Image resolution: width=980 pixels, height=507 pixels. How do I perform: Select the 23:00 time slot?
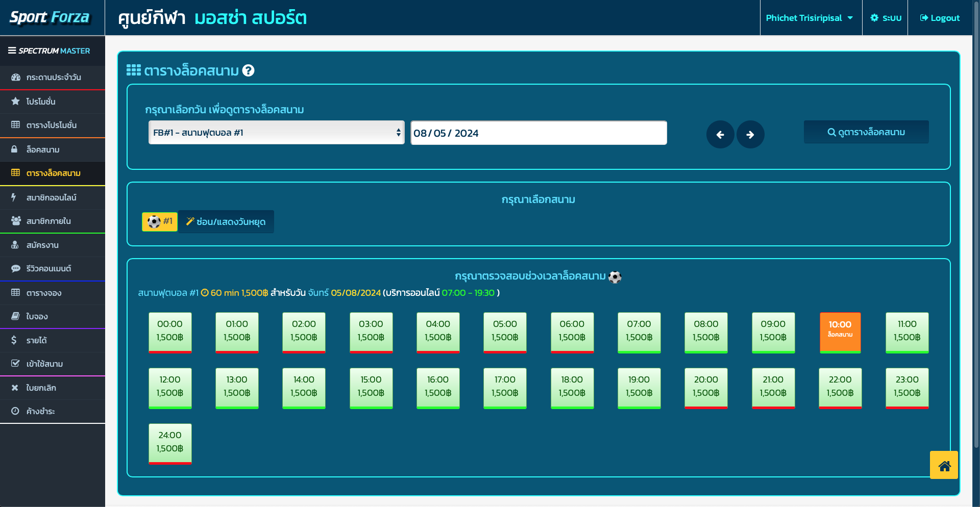pos(907,388)
